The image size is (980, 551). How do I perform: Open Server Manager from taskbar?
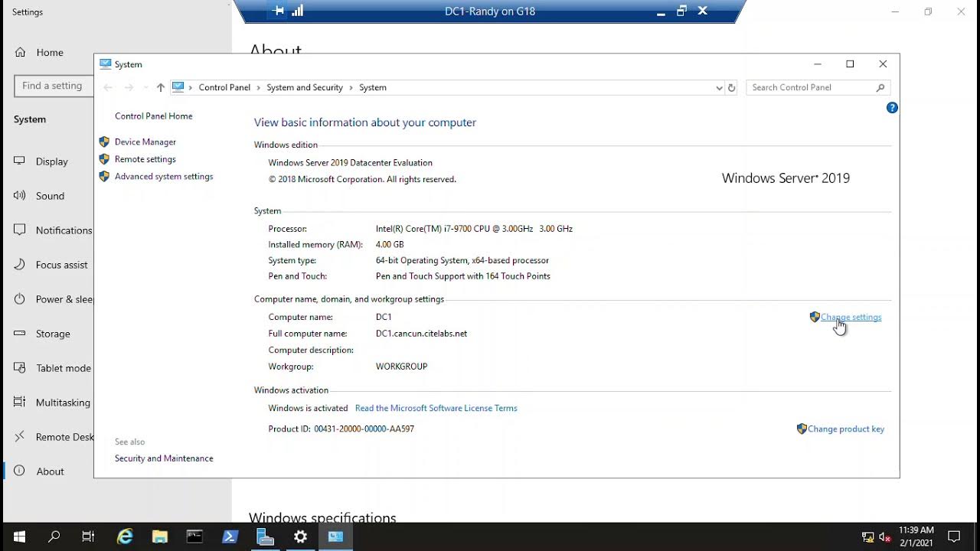click(265, 536)
